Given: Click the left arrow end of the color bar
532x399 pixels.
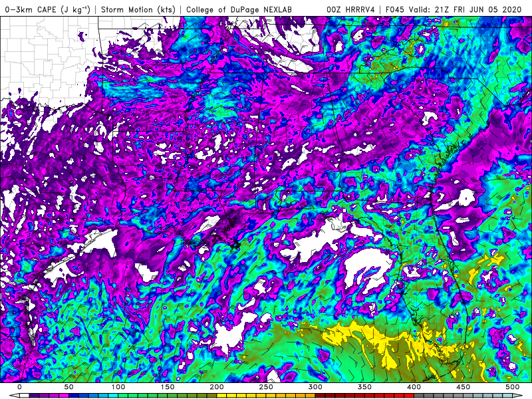Looking at the screenshot, I should coord(14,395).
